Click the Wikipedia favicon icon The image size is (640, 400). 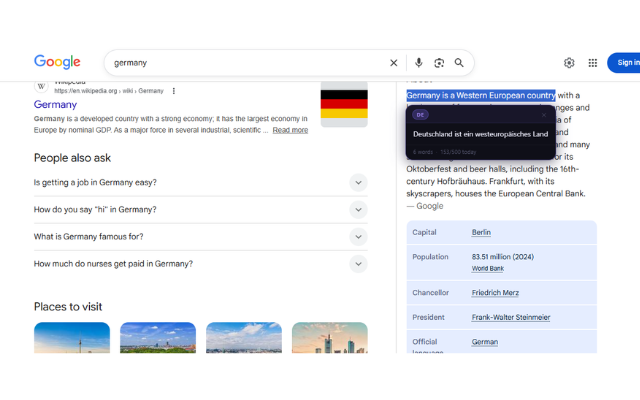tap(41, 87)
